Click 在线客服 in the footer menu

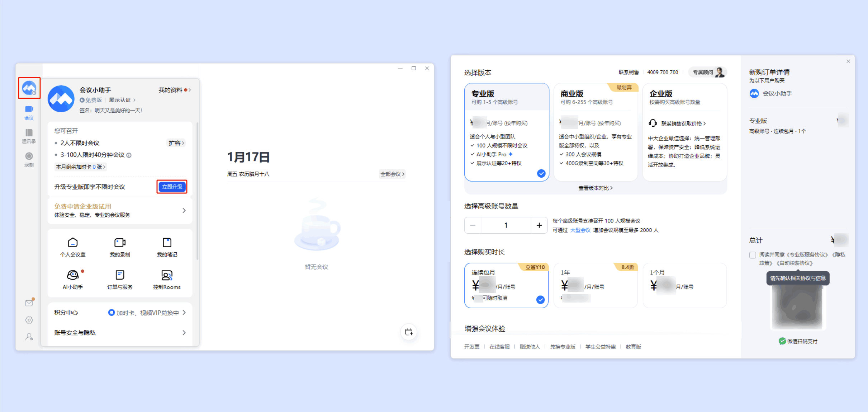(499, 347)
